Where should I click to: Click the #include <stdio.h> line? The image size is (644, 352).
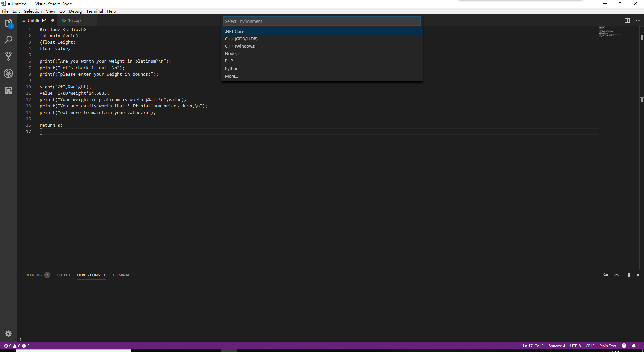pos(63,30)
